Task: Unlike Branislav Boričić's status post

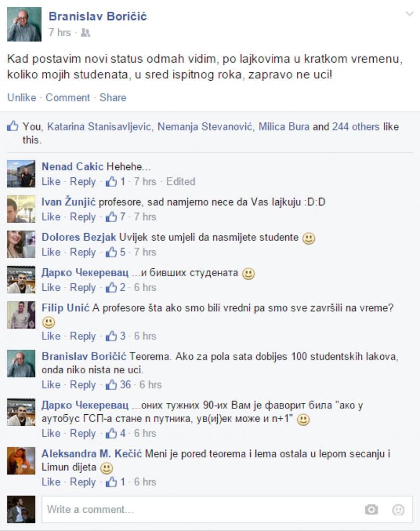Action: 22,98
